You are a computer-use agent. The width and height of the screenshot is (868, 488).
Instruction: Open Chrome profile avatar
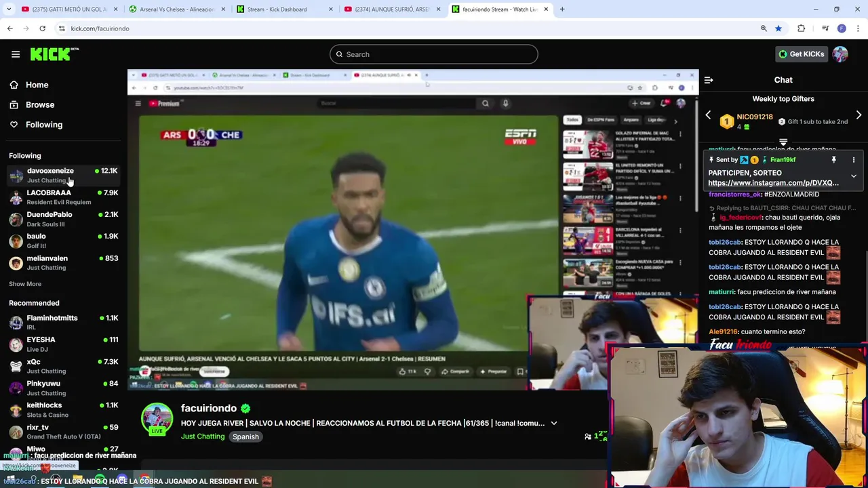(842, 28)
